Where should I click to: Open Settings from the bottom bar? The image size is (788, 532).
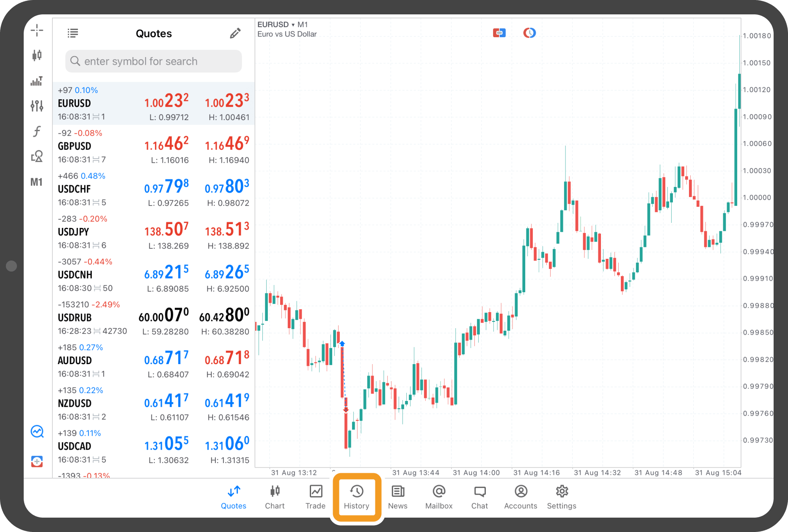tap(562, 497)
